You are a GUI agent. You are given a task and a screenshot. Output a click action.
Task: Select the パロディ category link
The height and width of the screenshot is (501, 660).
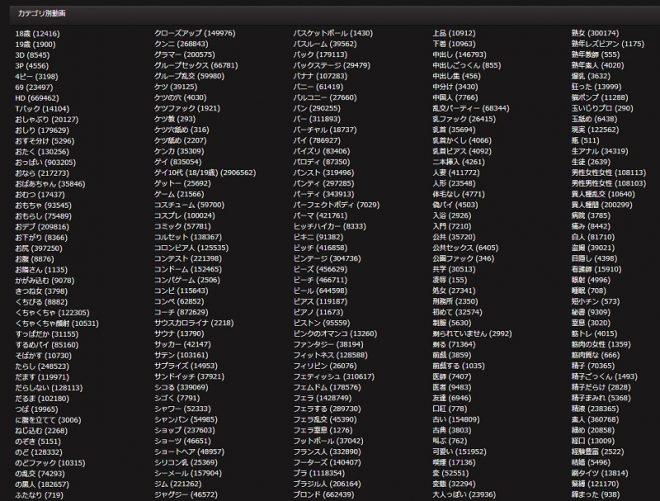pyautogui.click(x=307, y=161)
